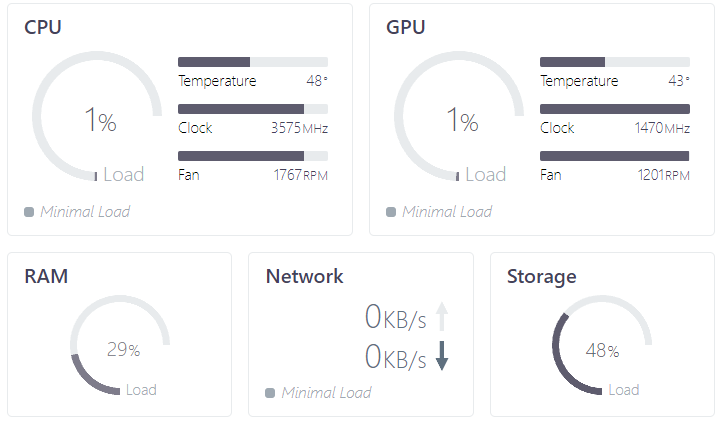Select the CPU panel heading

point(43,28)
